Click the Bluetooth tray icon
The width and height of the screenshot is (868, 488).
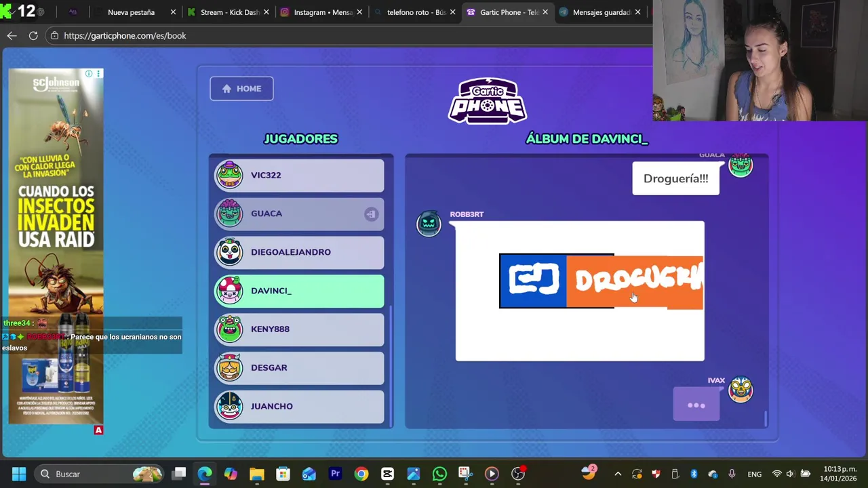(694, 474)
